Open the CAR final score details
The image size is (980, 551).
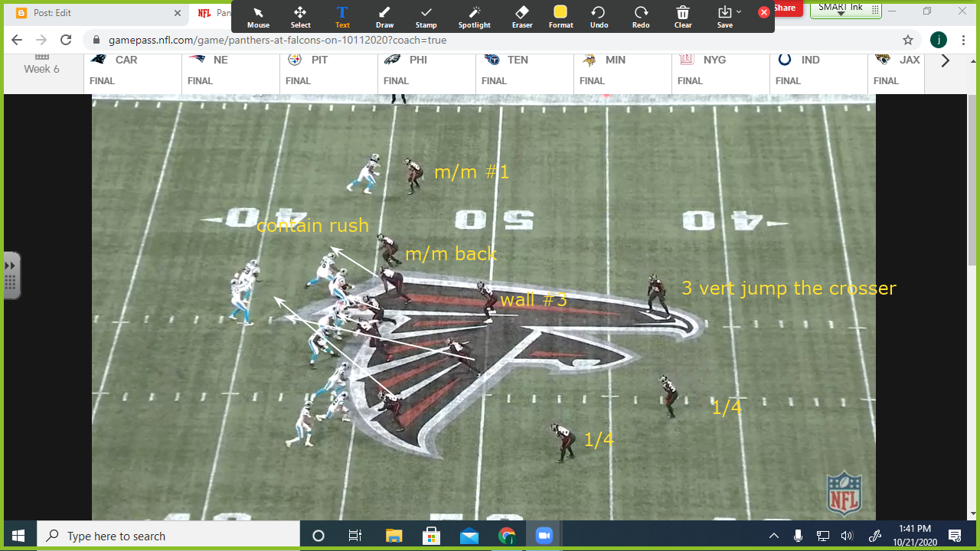(x=130, y=69)
